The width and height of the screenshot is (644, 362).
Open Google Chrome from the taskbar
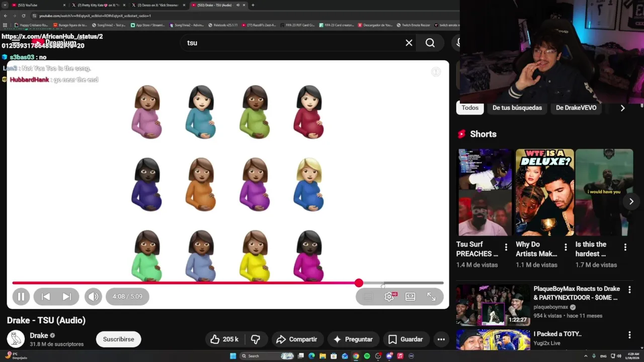coord(356,356)
